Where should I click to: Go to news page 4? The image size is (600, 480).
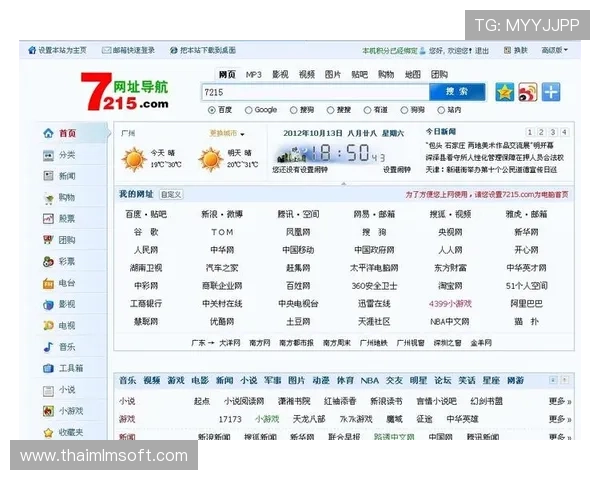click(564, 132)
